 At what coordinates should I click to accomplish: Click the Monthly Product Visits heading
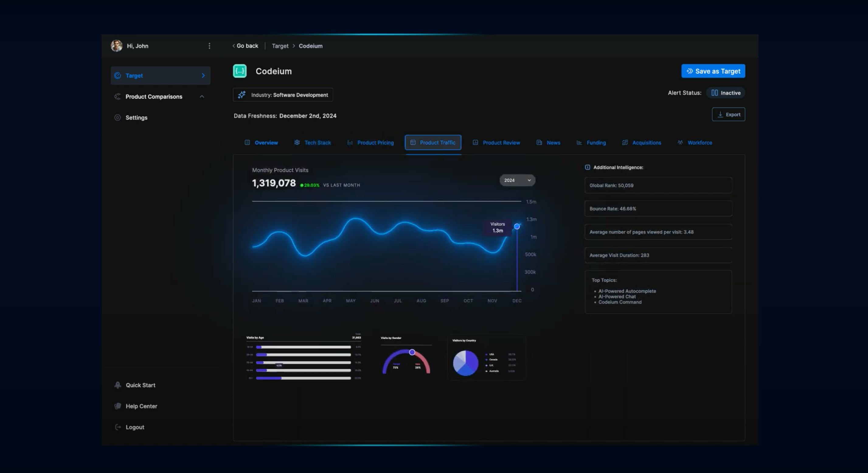coord(280,170)
